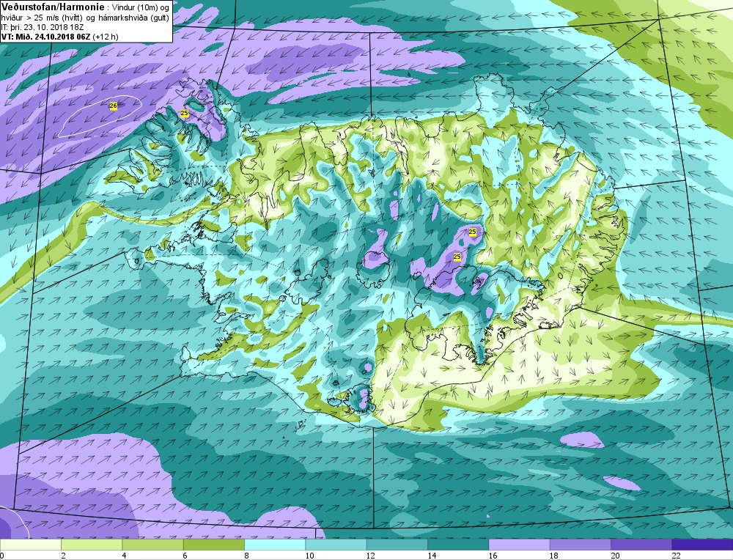Click the legend scale value 14
This screenshot has width=733, height=560.
coord(431,556)
